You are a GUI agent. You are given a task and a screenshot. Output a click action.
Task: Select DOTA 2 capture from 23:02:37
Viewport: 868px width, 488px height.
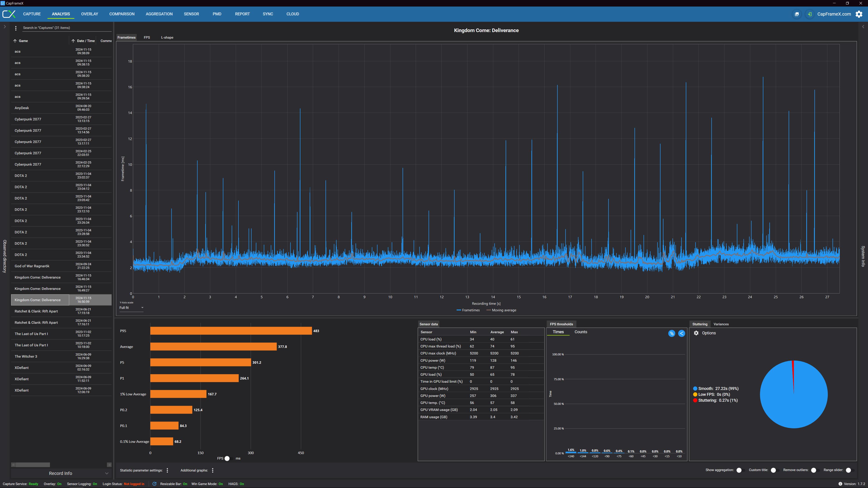[x=61, y=176]
